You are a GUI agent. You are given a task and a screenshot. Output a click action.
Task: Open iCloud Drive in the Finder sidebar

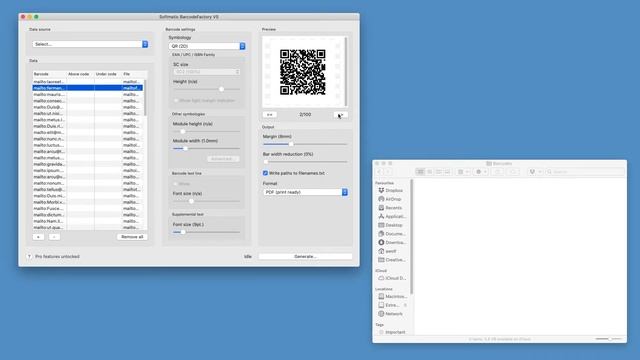392,278
